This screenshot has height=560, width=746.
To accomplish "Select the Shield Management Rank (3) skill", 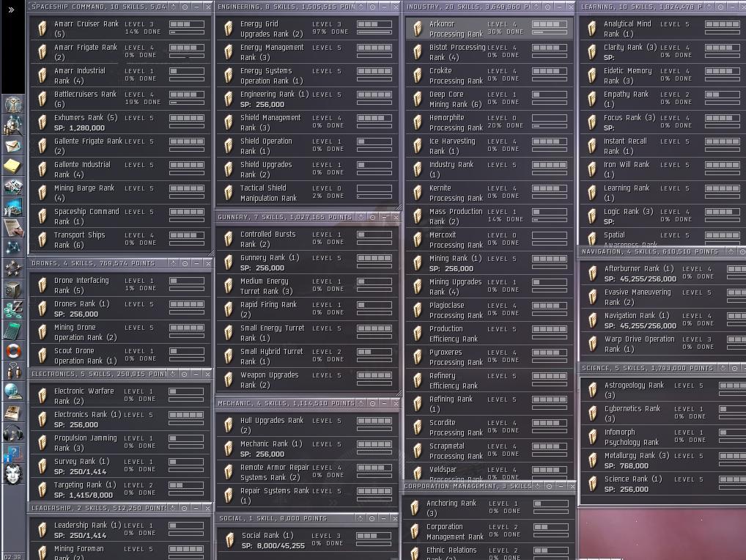I will pos(307,122).
